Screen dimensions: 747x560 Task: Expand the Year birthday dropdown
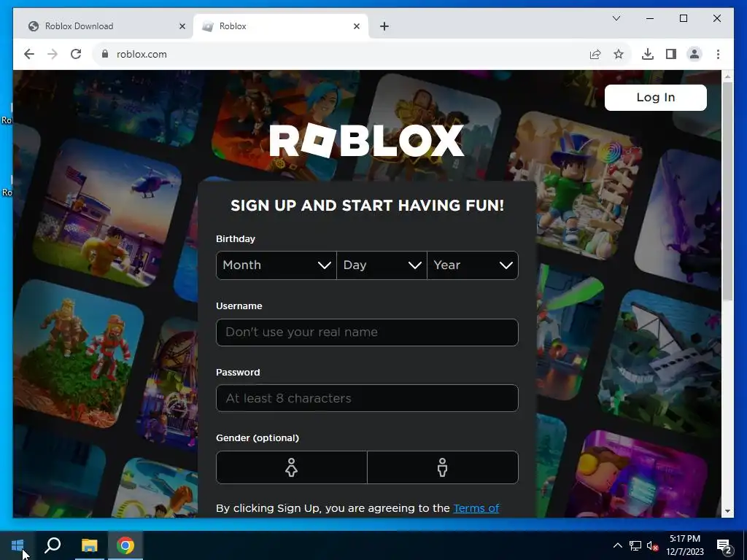[473, 265]
